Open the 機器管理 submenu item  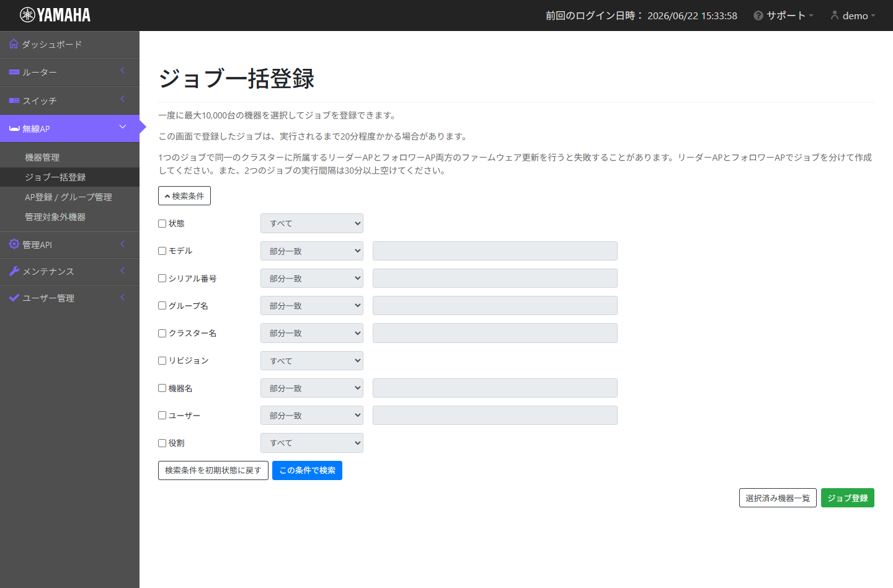(69, 158)
